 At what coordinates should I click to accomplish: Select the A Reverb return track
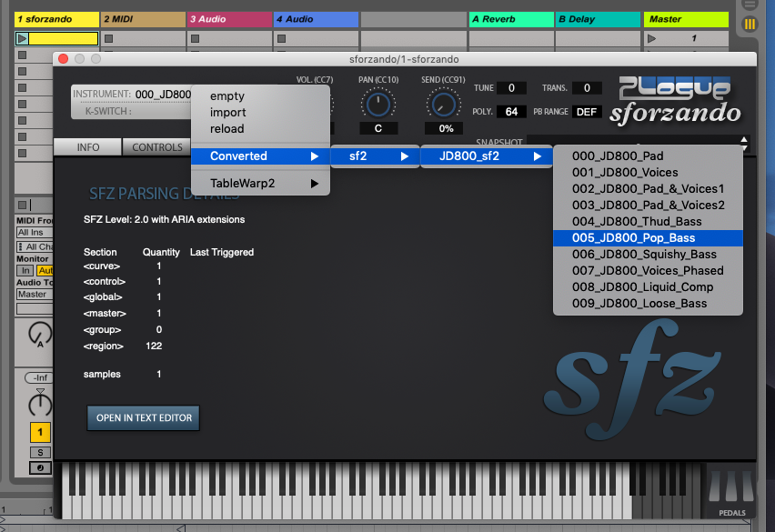pyautogui.click(x=511, y=19)
